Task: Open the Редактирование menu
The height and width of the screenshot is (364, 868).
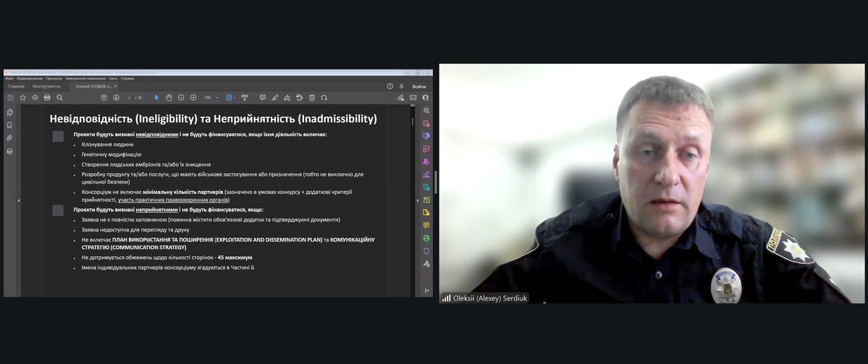Action: 30,79
